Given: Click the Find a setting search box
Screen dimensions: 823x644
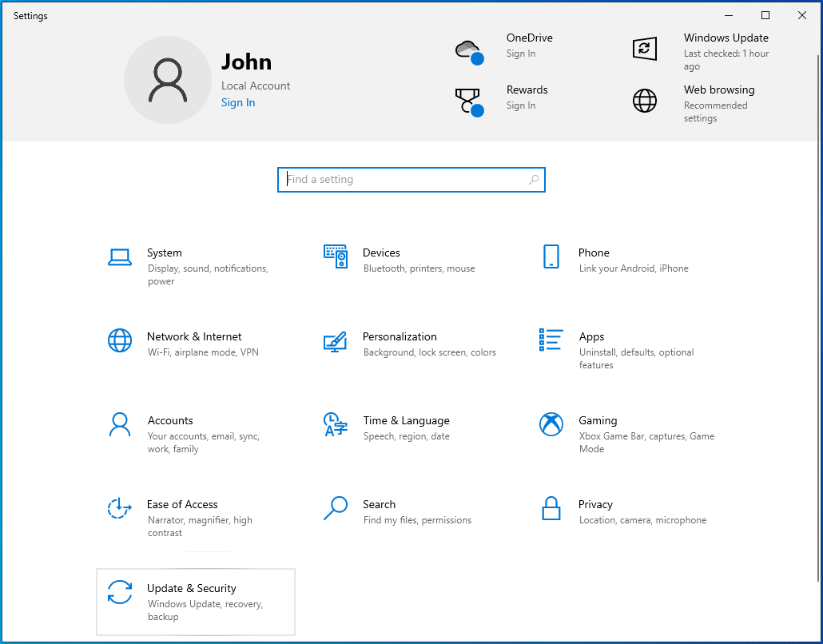Looking at the screenshot, I should point(404,180).
